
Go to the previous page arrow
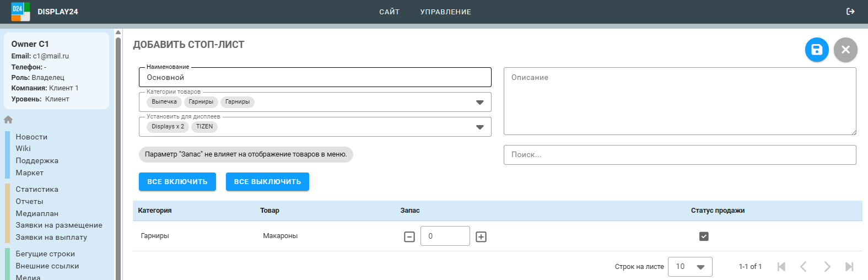point(804,267)
